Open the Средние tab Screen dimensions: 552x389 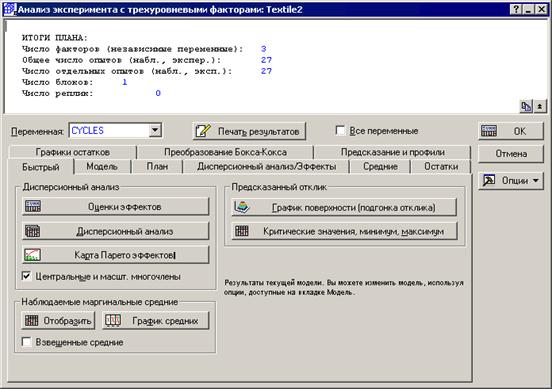[380, 167]
